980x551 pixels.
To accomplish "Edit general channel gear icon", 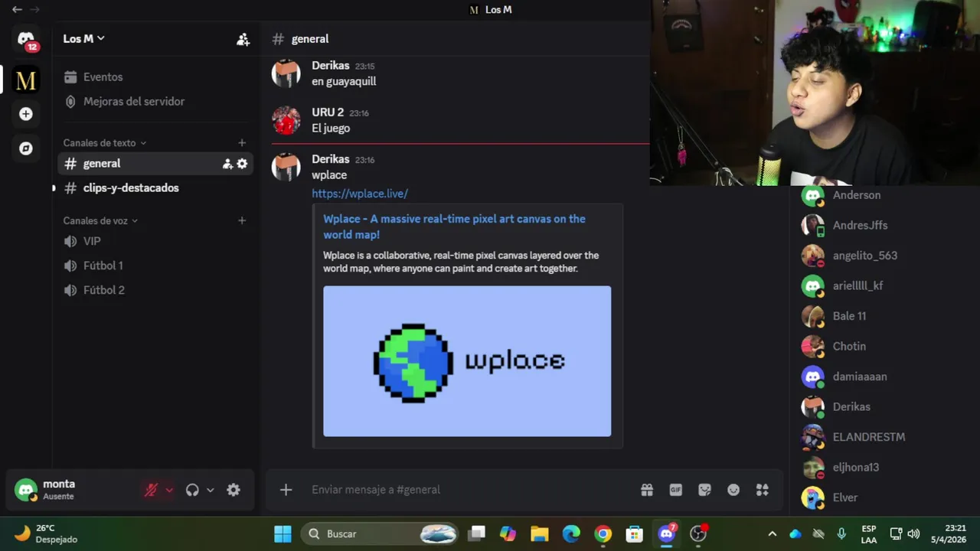I will pyautogui.click(x=242, y=164).
